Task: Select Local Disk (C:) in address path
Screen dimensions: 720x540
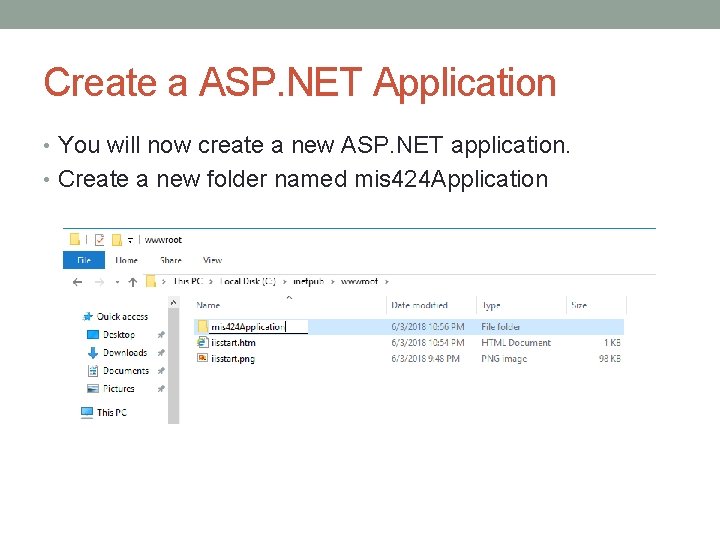Action: pyautogui.click(x=248, y=281)
